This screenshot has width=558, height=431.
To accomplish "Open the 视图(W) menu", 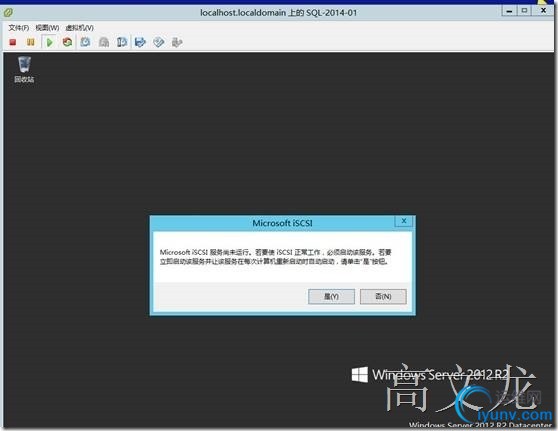I will coord(47,28).
